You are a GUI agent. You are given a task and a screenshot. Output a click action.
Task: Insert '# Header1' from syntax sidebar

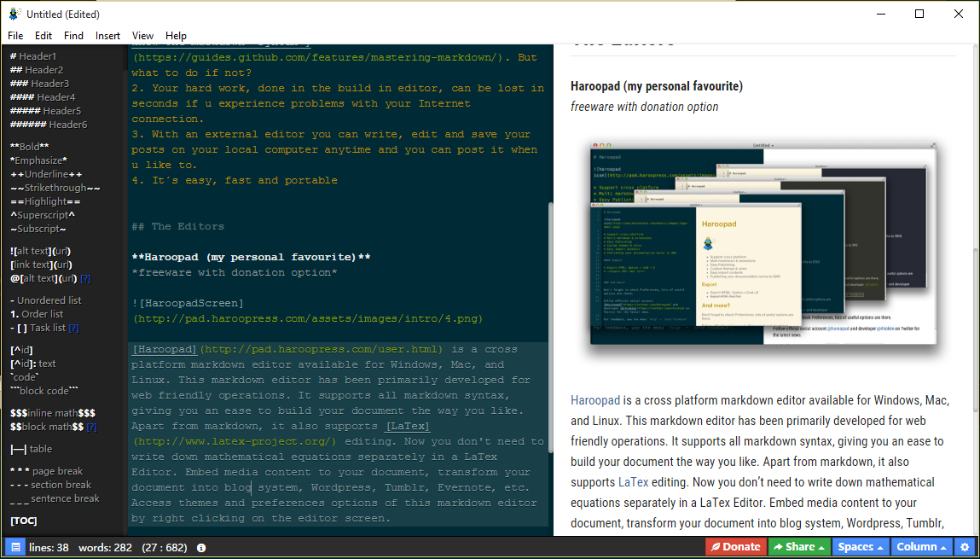pyautogui.click(x=33, y=56)
